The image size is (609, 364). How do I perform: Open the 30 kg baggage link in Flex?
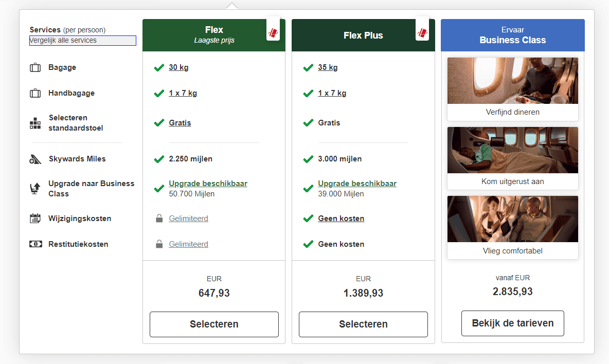(x=178, y=67)
